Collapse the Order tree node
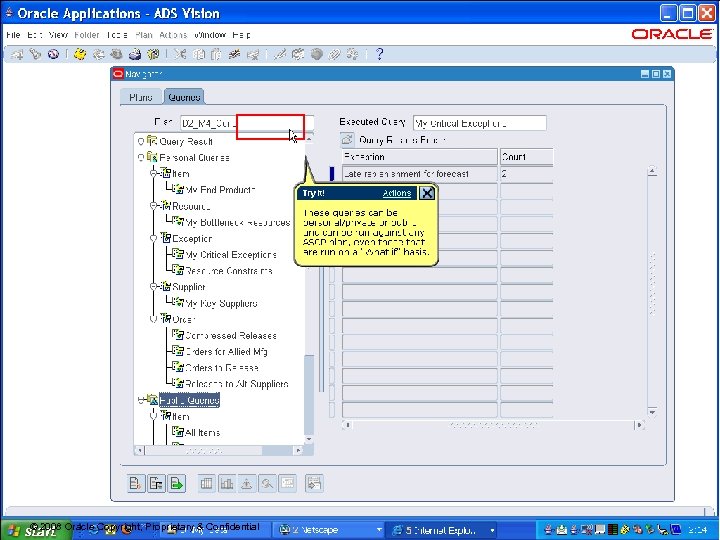The width and height of the screenshot is (720, 540). pyautogui.click(x=154, y=319)
